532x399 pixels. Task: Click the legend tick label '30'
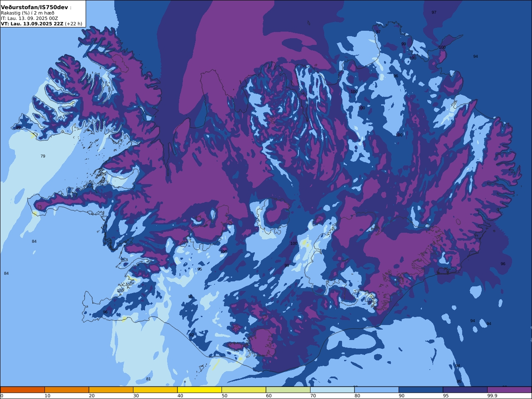136,396
